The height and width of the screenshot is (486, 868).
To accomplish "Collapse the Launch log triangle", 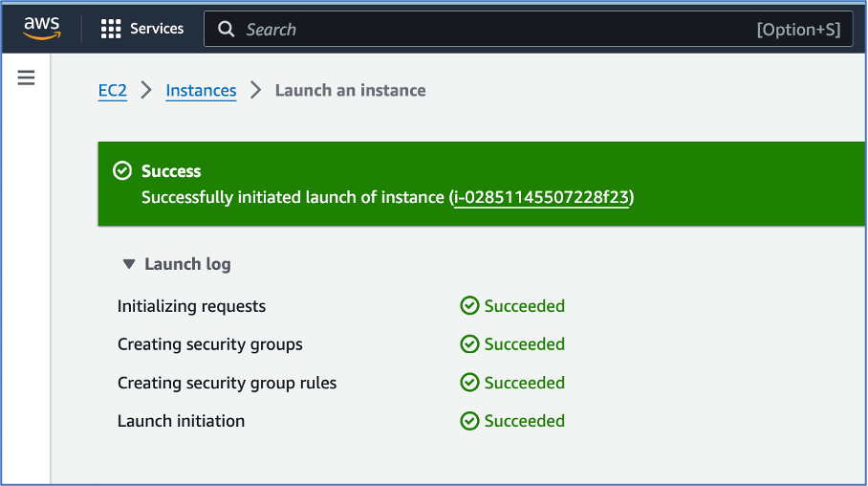I will click(128, 264).
